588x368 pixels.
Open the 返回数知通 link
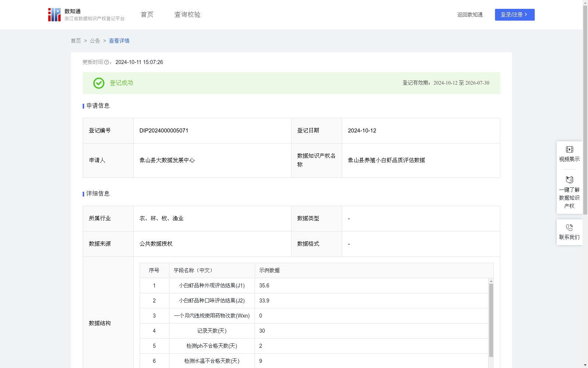click(x=470, y=14)
